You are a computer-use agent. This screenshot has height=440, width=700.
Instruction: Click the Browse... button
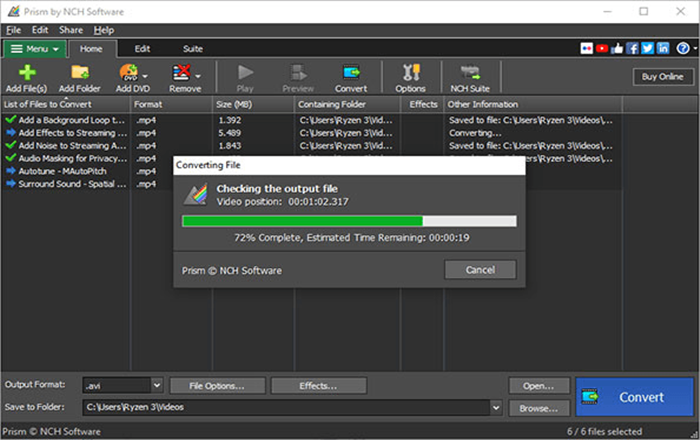coord(539,408)
